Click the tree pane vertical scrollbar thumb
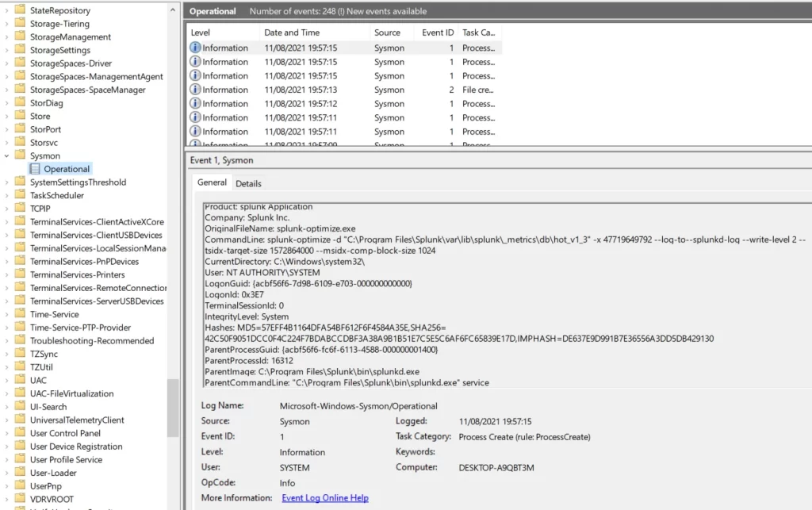The image size is (812, 510). [x=173, y=408]
